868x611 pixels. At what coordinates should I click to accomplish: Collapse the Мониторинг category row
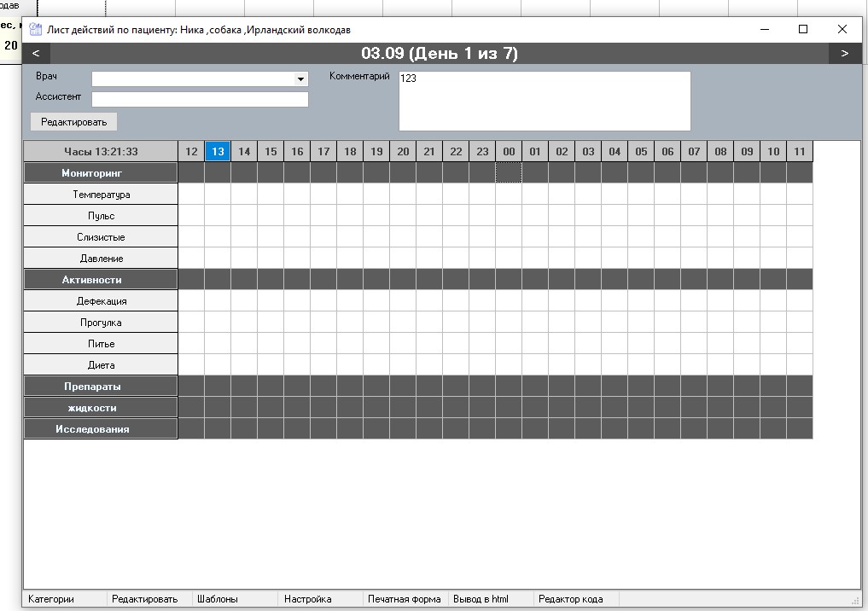(101, 173)
